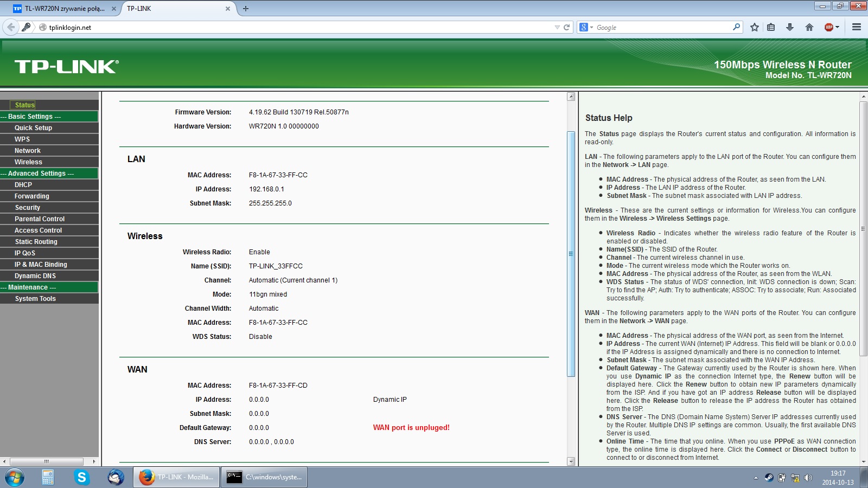Click in the Google search field
The height and width of the screenshot is (488, 868).
coord(662,27)
